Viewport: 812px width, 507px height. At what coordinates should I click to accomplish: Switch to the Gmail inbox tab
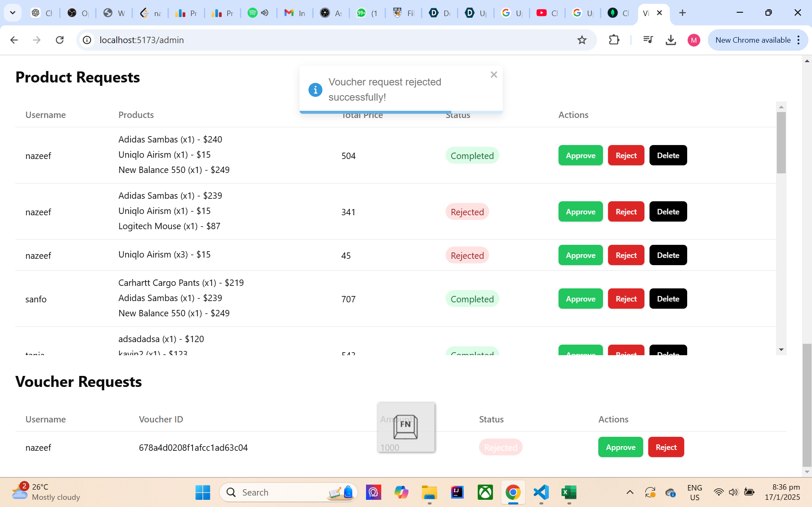point(295,13)
